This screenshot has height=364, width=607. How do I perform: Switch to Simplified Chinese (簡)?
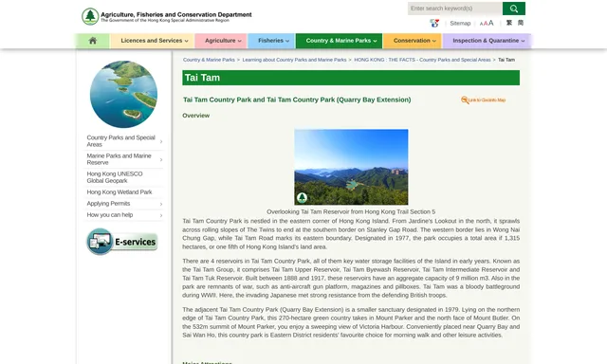[521, 23]
